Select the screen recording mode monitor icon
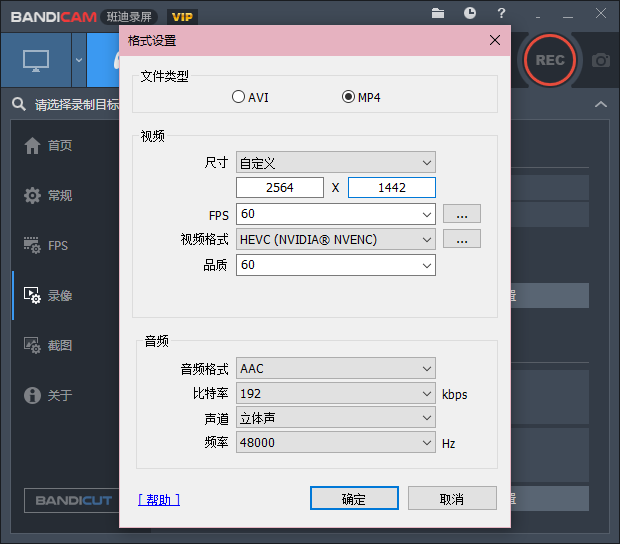 [x=36, y=60]
